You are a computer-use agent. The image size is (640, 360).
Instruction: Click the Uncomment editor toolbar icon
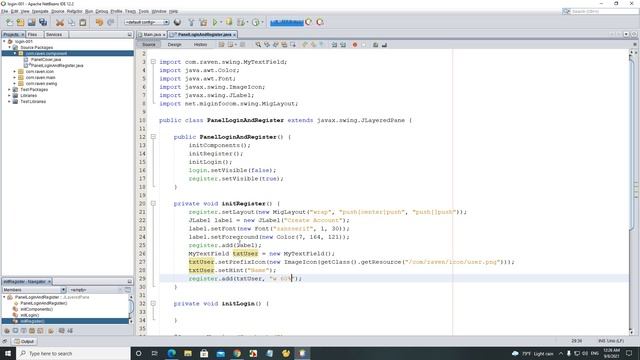[384, 44]
